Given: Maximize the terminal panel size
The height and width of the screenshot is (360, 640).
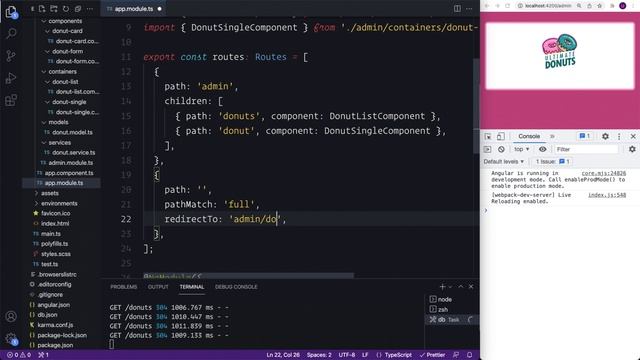Looking at the screenshot, I should pyautogui.click(x=461, y=287).
